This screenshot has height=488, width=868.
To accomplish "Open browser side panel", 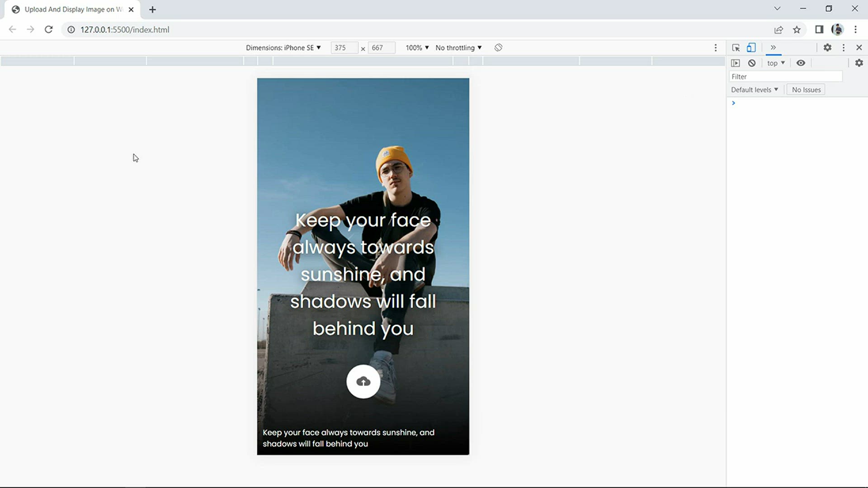I will tap(819, 29).
